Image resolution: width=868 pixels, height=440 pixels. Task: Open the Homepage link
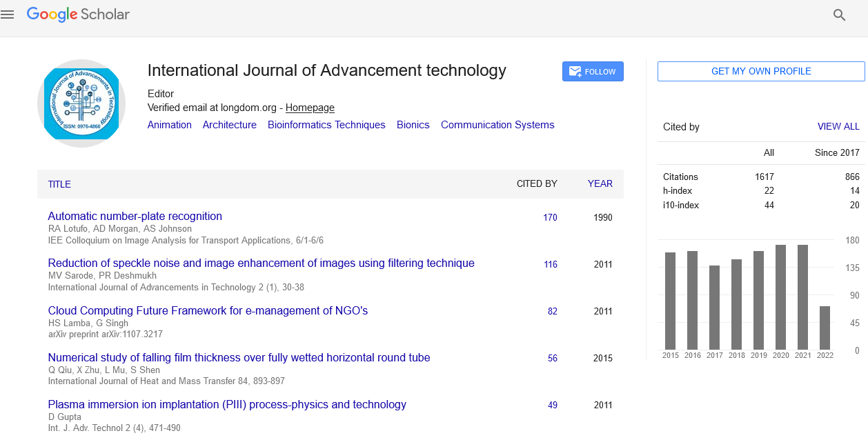click(310, 108)
